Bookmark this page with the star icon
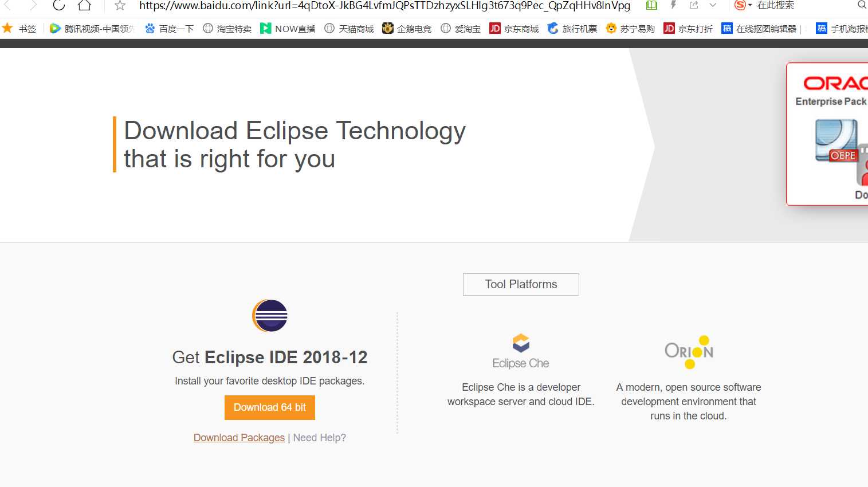Image resolution: width=868 pixels, height=487 pixels. pos(120,6)
